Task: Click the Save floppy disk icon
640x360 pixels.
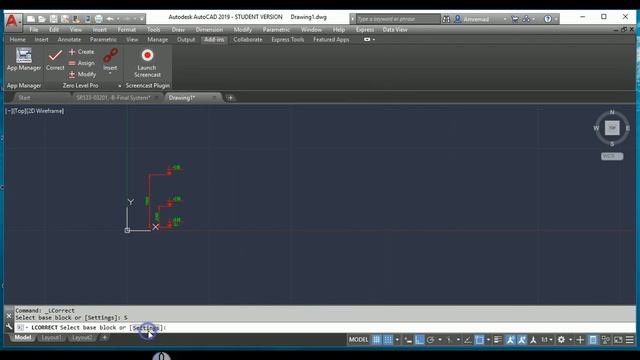Action: 53,19
